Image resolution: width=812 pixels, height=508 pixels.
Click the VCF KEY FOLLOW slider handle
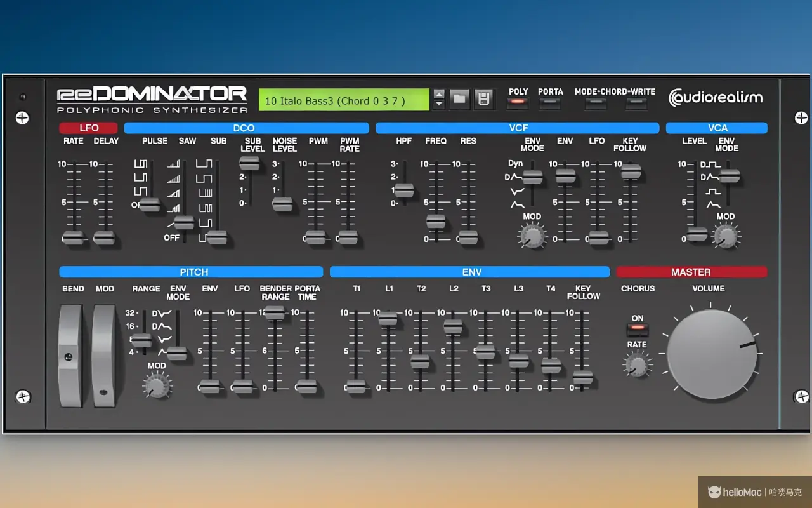(631, 170)
